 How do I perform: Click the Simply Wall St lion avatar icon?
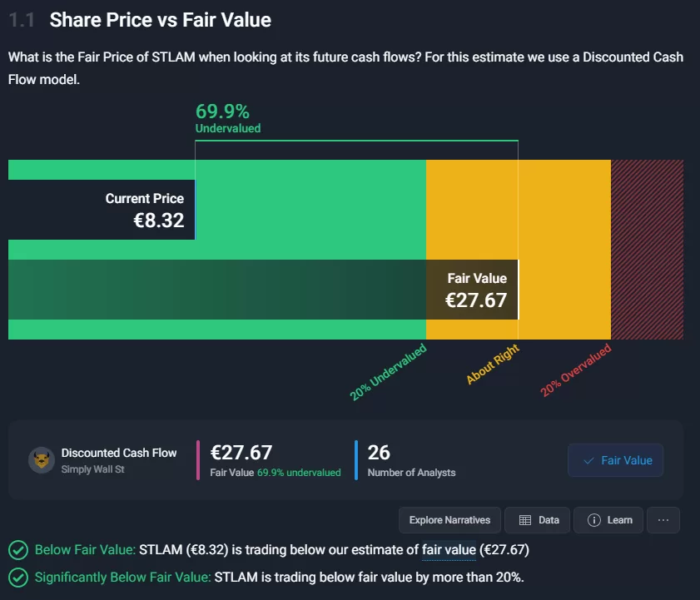(x=42, y=460)
